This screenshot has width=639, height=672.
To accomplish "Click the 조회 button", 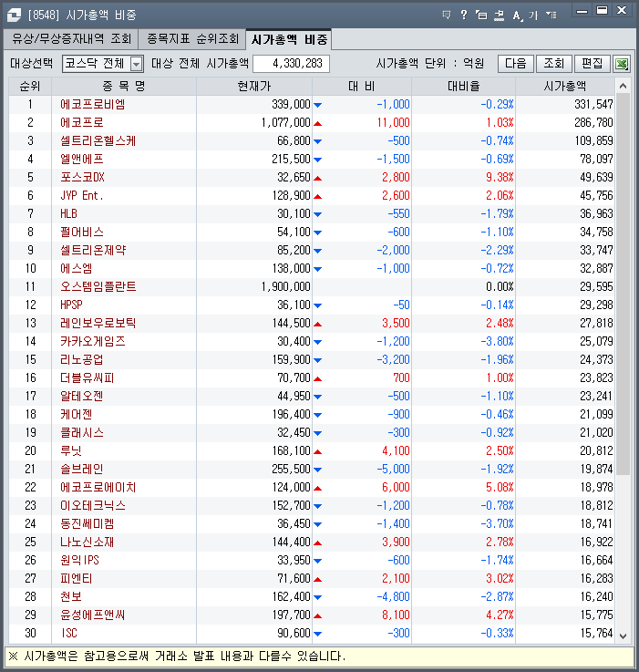I will [x=553, y=64].
